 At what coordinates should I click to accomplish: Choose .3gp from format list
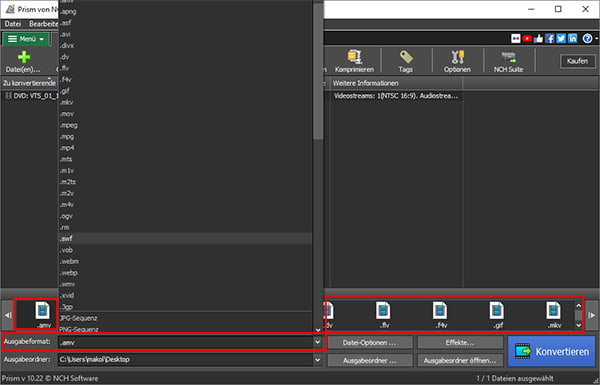coord(186,307)
